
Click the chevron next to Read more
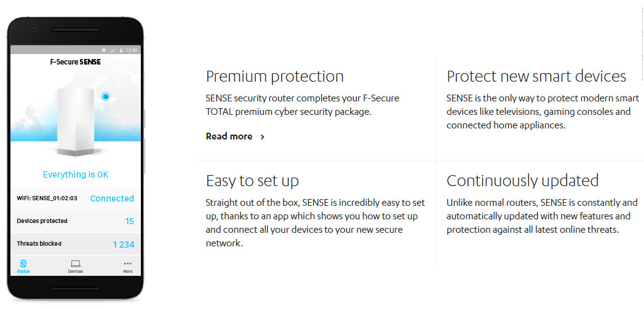(263, 136)
